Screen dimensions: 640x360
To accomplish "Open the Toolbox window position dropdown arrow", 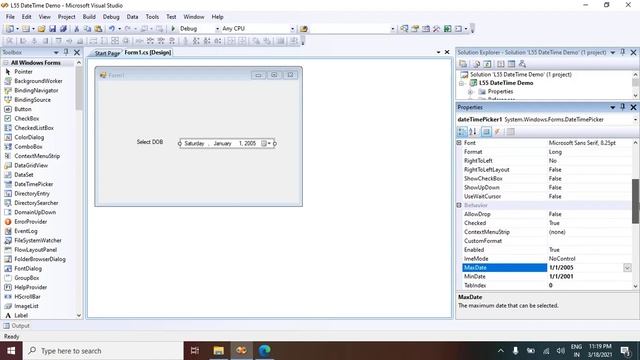I will 56,52.
